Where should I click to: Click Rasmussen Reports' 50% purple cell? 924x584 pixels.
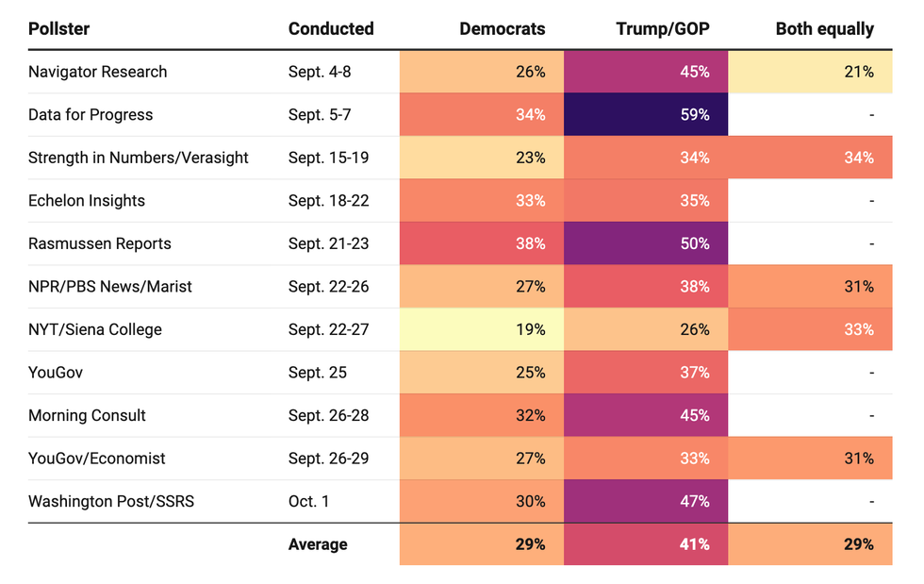click(646, 243)
